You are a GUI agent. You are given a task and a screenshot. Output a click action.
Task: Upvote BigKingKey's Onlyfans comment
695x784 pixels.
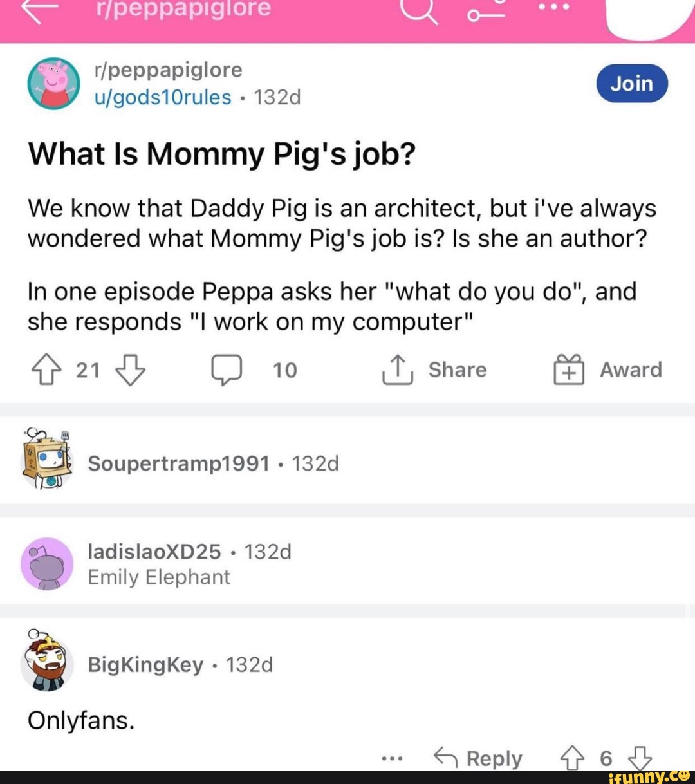click(x=570, y=758)
